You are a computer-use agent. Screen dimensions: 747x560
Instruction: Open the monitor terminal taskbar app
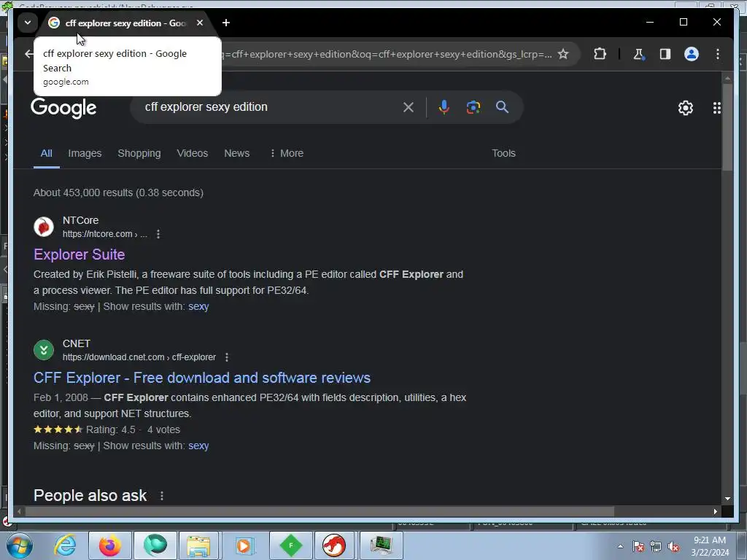[x=381, y=545]
